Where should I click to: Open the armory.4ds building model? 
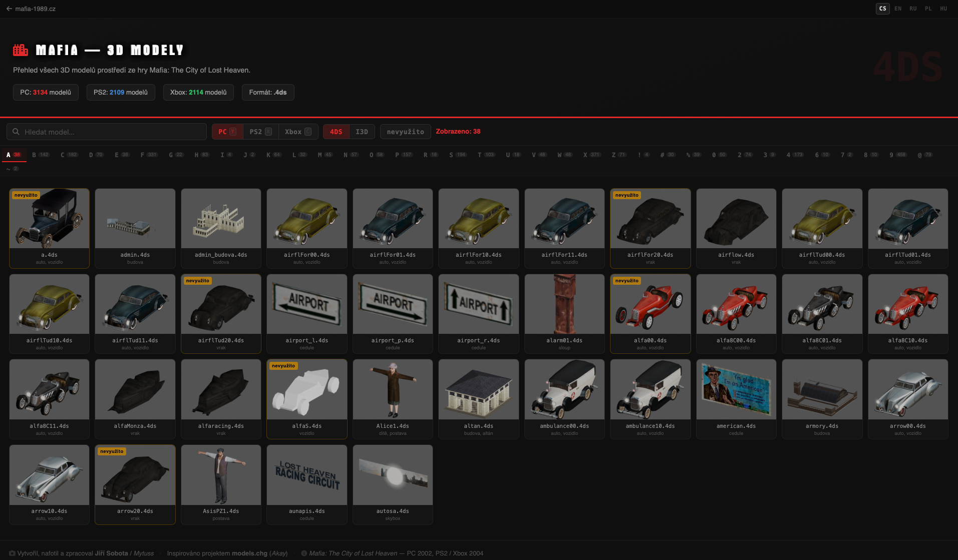click(822, 399)
